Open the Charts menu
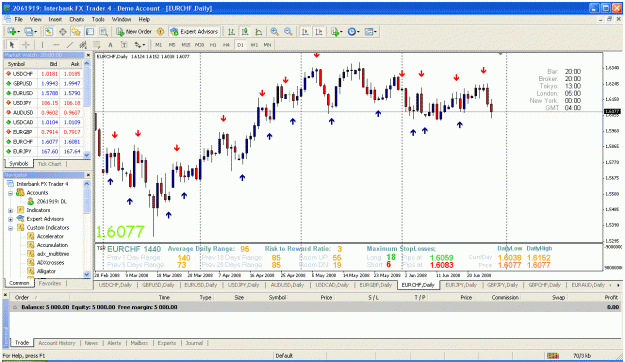This screenshot has width=625, height=362. click(77, 19)
